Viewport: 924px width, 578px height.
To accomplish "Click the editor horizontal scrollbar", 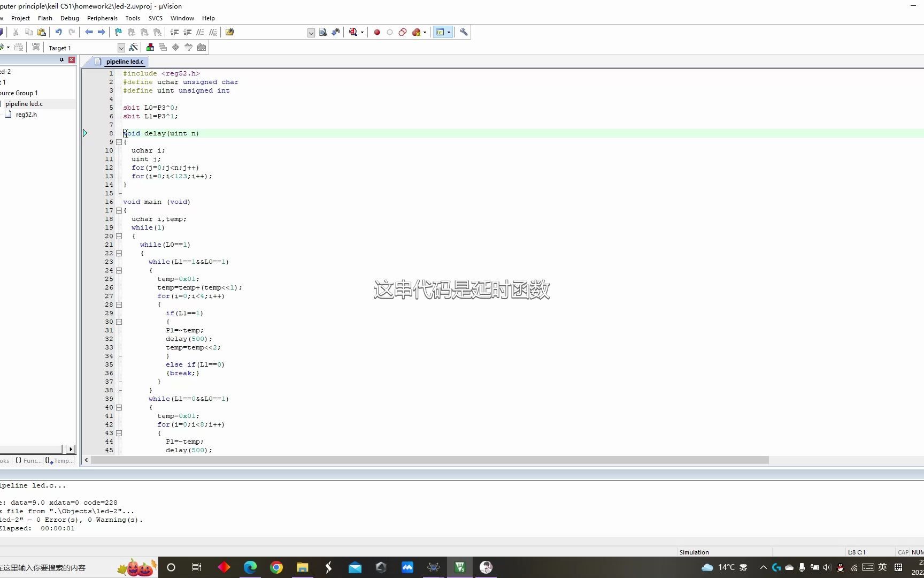I will 430,460.
